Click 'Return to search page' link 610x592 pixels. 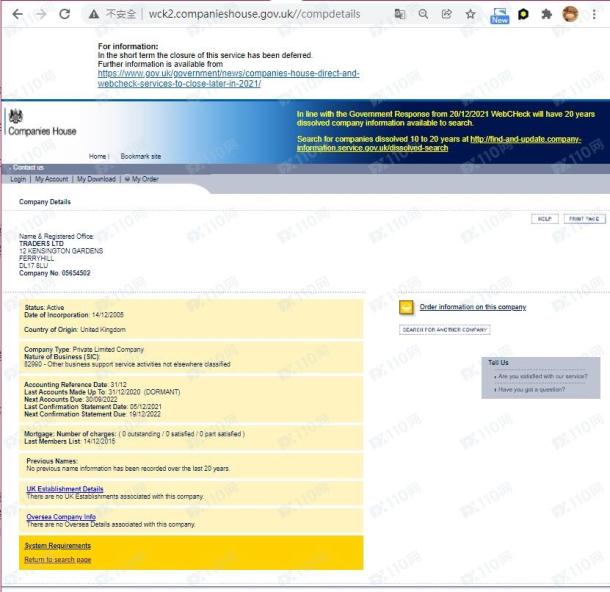point(58,560)
